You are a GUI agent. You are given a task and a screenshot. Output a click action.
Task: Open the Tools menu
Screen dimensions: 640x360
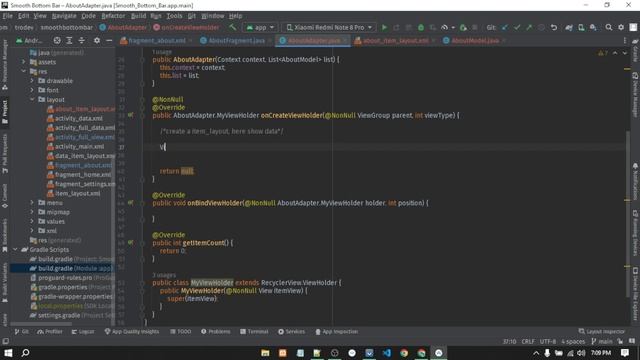(174, 16)
